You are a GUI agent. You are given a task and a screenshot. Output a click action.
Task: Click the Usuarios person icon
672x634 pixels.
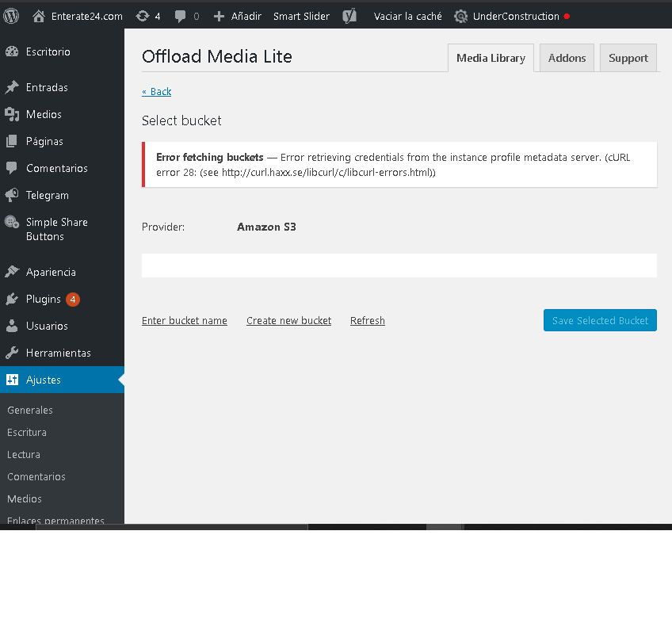click(x=12, y=326)
